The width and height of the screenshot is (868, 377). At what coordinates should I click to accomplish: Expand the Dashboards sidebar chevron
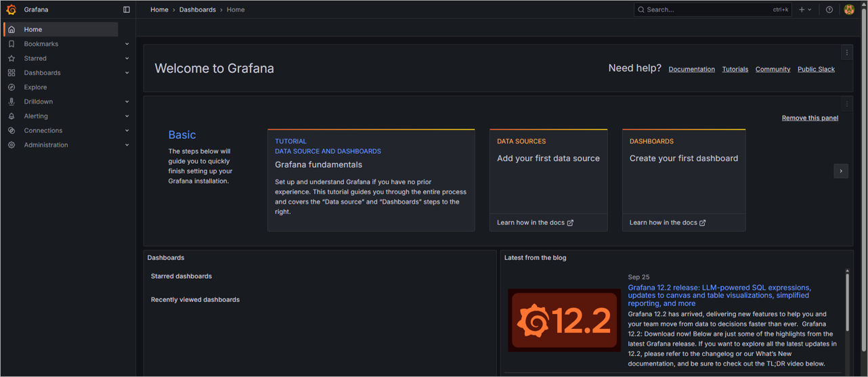(x=127, y=73)
